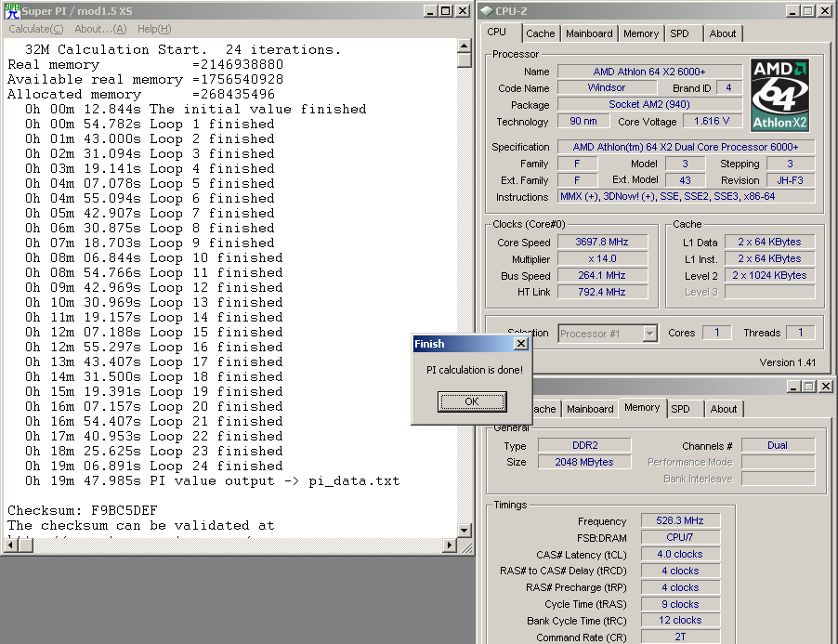Screen dimensions: 838x644
Task: Click the Package field Socket AM2 (940)
Action: click(x=649, y=104)
